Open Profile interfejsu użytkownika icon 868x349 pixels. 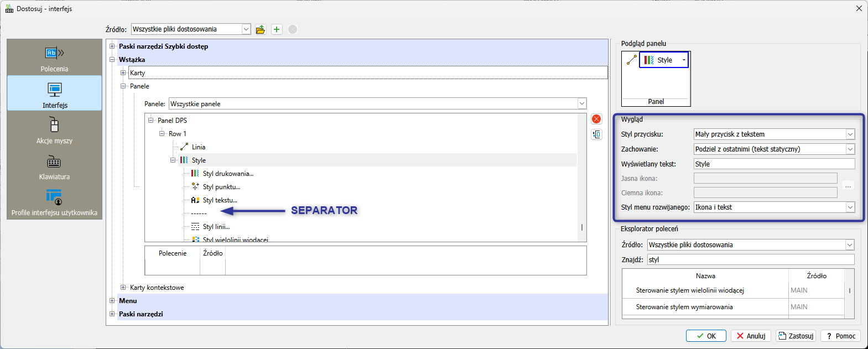click(x=54, y=197)
